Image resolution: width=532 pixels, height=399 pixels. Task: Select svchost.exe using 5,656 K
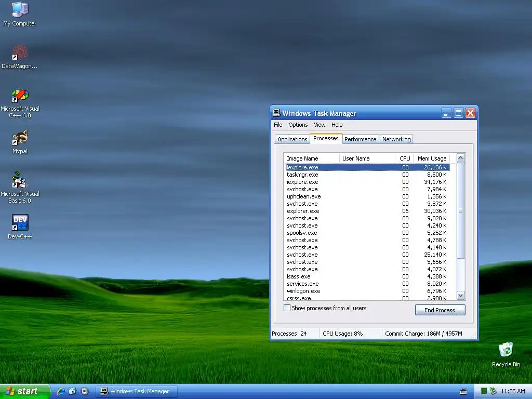coord(368,262)
